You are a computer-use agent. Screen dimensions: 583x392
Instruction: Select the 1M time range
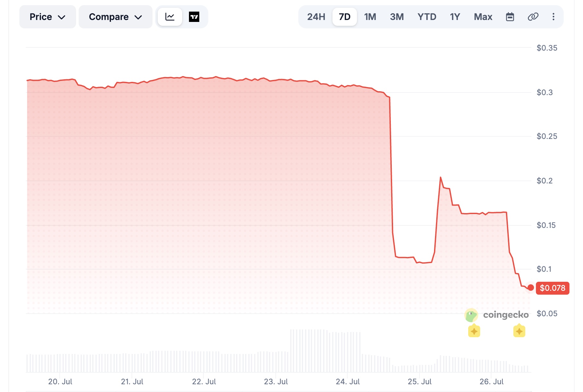click(370, 17)
